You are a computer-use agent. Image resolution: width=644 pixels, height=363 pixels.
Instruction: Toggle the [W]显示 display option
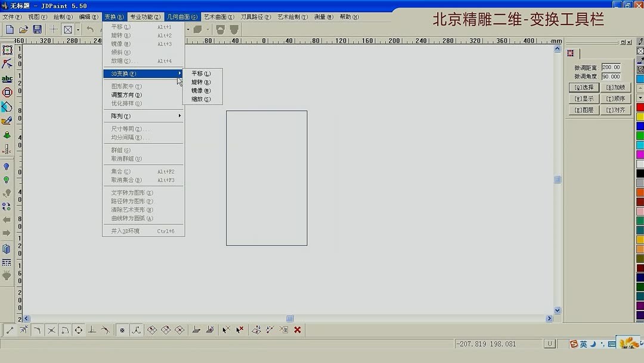[x=583, y=98]
